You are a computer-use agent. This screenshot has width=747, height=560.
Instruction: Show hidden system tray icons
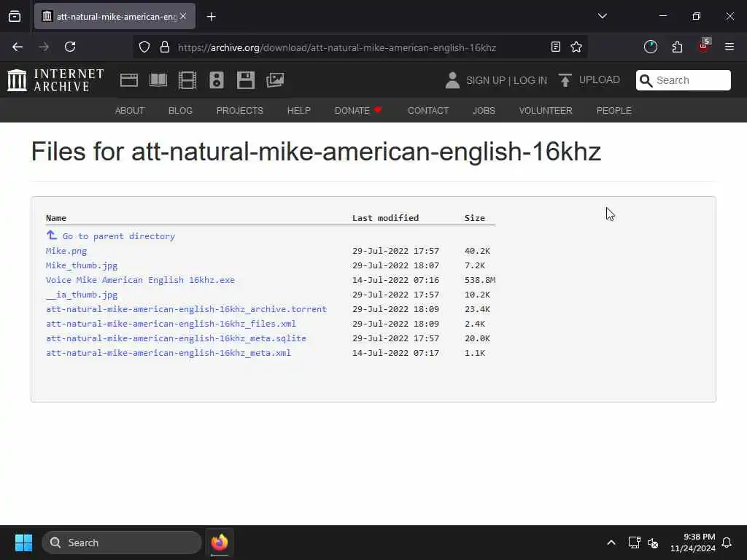point(611,542)
